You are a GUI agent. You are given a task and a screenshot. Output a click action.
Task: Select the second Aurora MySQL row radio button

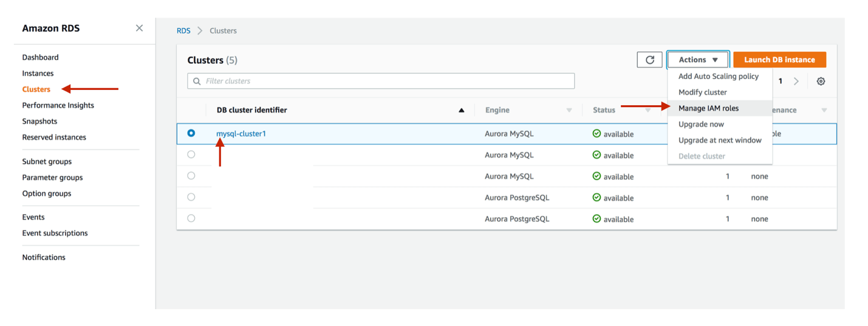191,154
